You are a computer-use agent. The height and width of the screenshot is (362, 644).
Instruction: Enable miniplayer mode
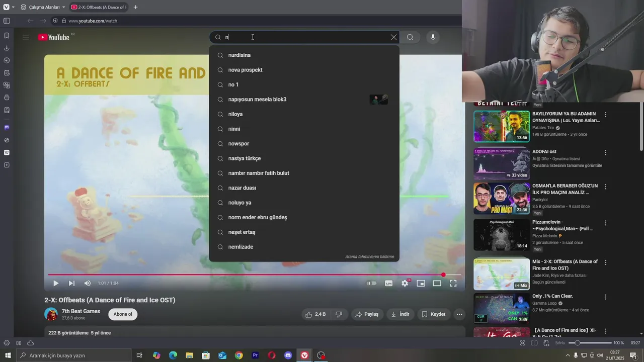421,284
